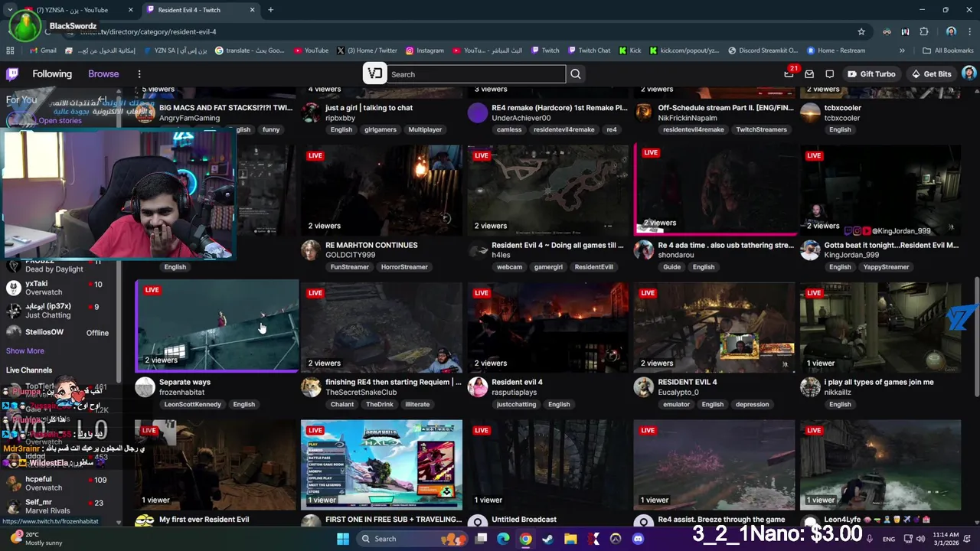Open KingJordan_999 channel avatar
The width and height of the screenshot is (980, 551).
(x=810, y=250)
